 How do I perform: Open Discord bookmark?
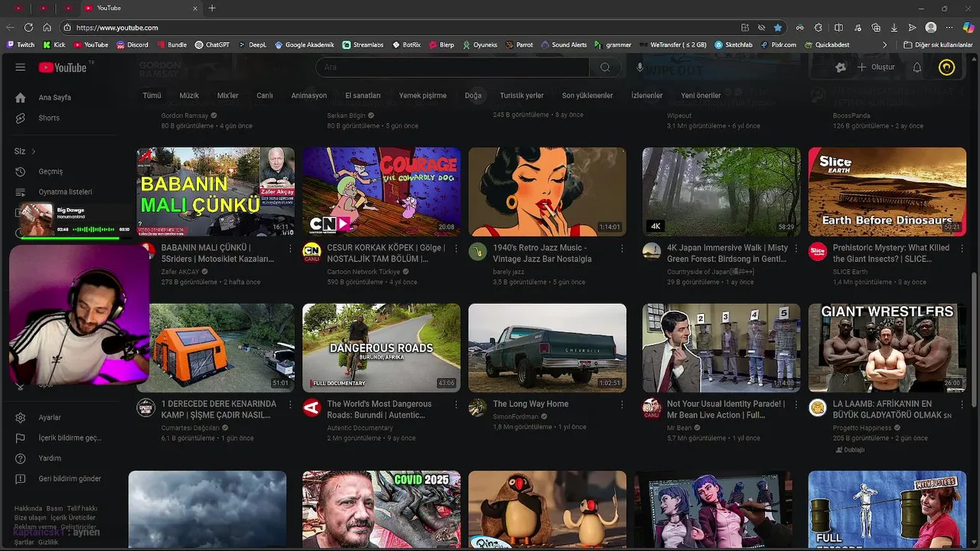coord(132,45)
